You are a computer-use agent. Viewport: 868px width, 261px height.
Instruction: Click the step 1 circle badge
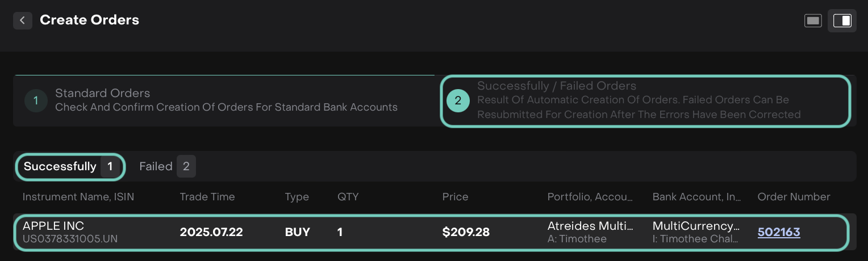pos(36,101)
